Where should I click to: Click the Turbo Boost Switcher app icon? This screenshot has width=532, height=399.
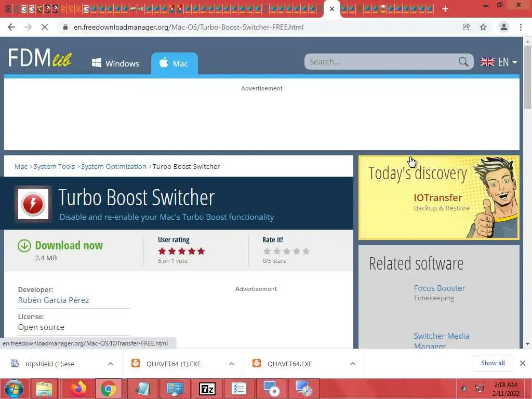click(33, 204)
